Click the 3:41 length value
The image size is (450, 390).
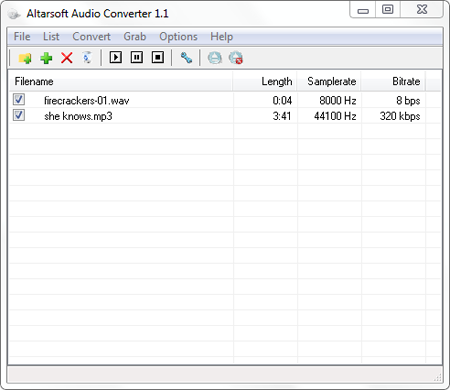282,116
